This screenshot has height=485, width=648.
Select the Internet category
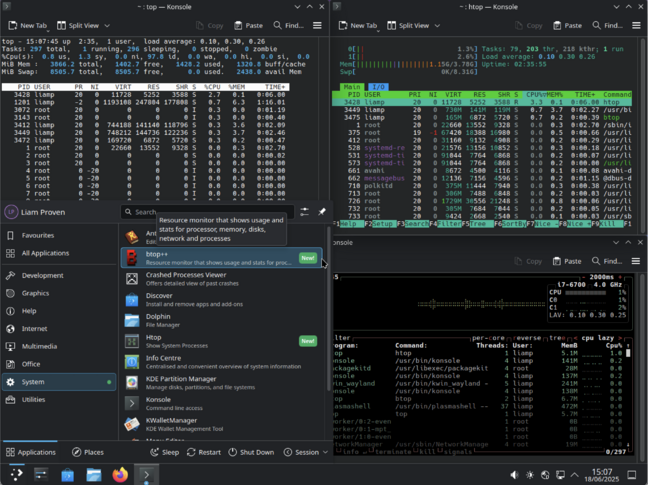tap(59, 329)
